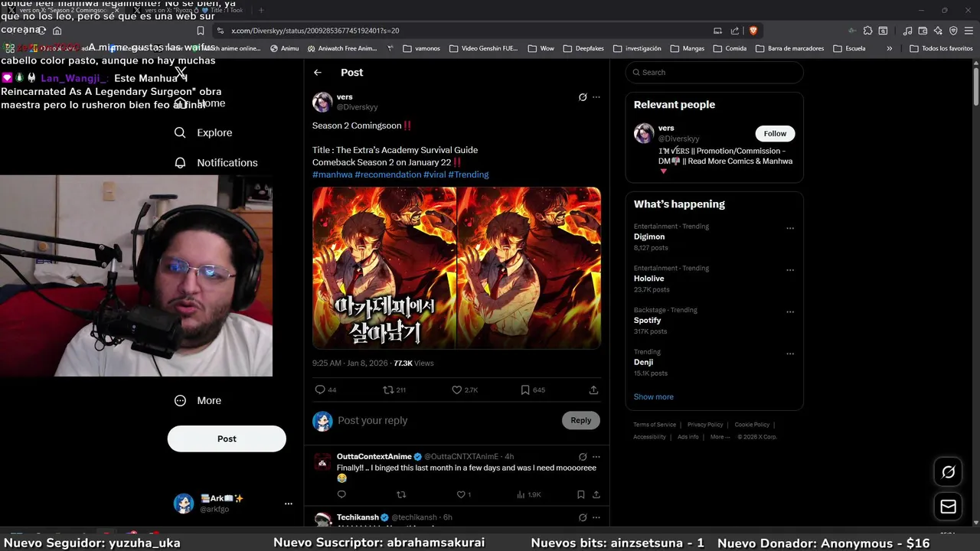Open Grok icon on Techikansh's comment

583,518
